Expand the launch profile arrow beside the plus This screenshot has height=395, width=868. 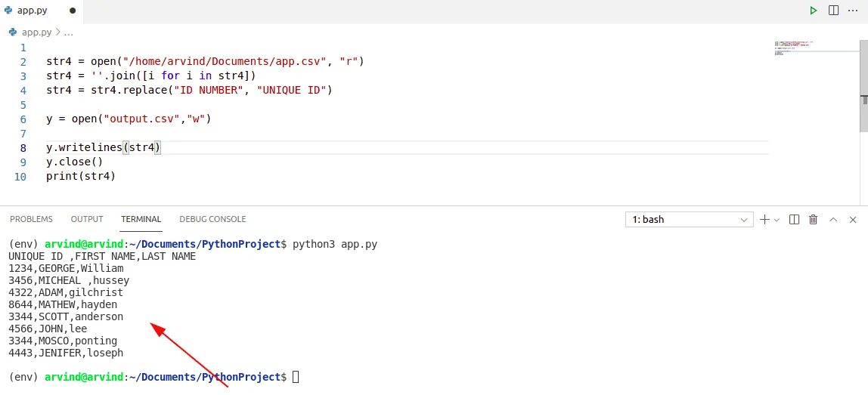pyautogui.click(x=777, y=220)
